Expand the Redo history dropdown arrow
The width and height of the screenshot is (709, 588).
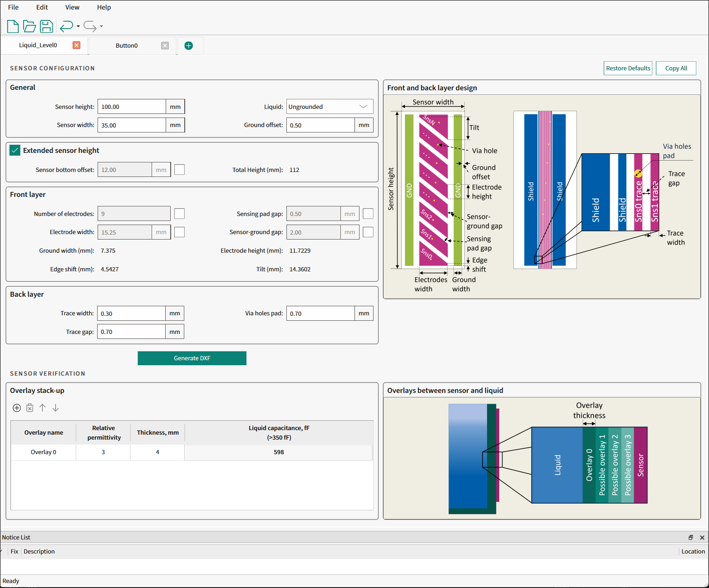[101, 26]
